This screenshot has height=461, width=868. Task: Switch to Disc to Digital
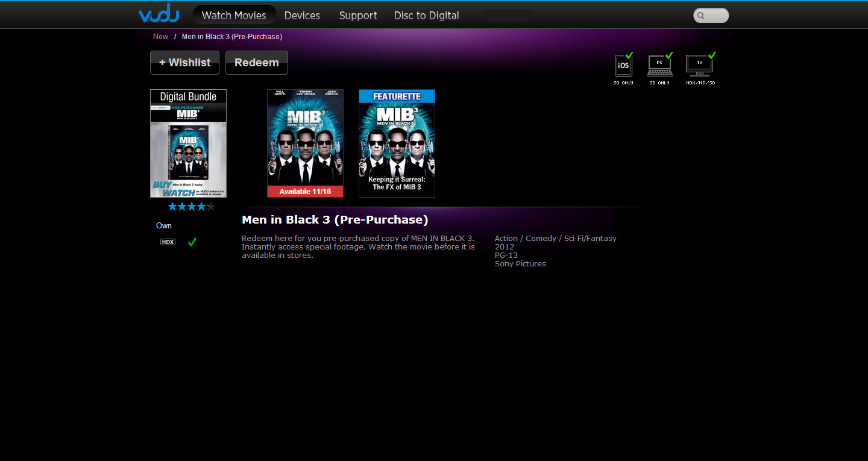click(x=426, y=16)
